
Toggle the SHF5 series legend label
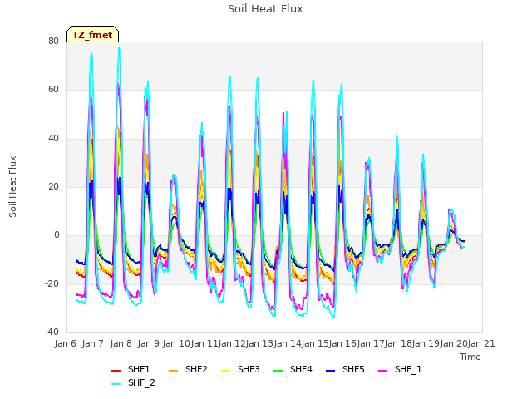point(353,369)
